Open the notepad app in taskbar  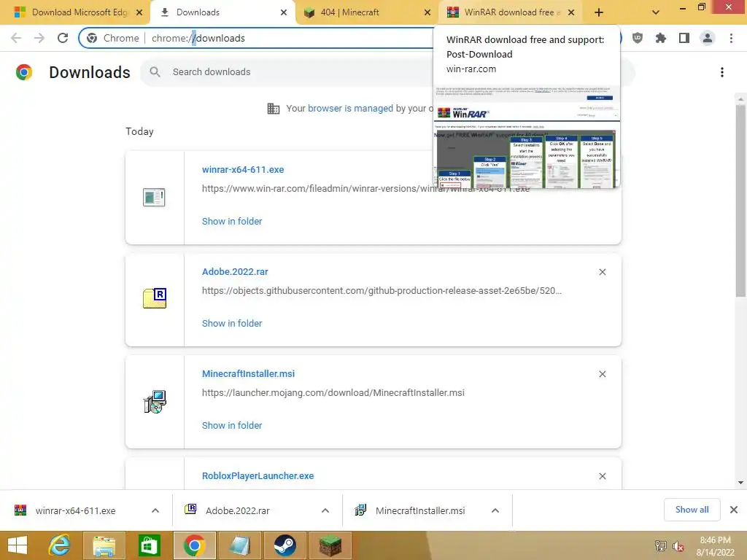[239, 545]
